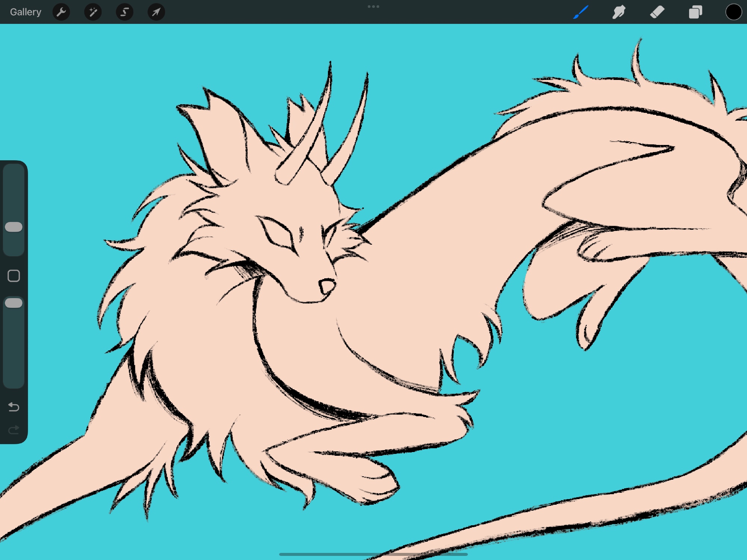Open the Actions wrench menu

(61, 12)
